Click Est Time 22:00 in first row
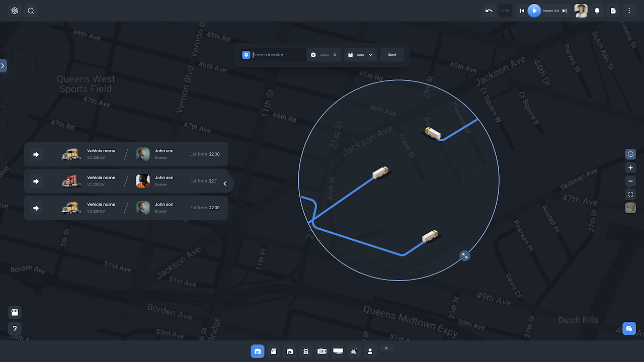644x362 pixels. coord(205,154)
